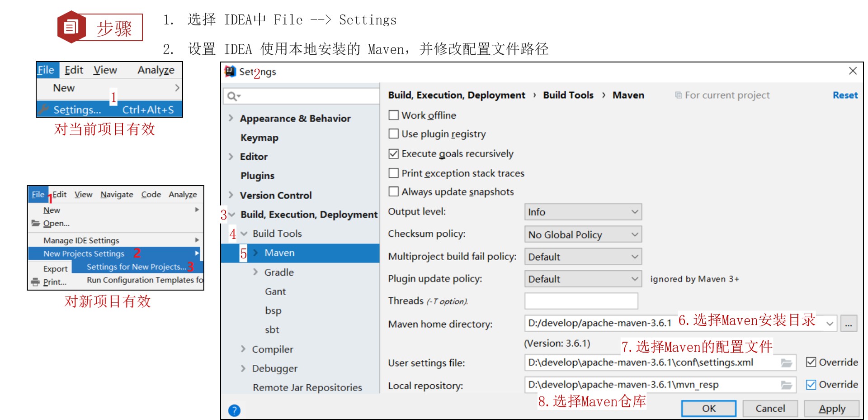Open Multiproject build fail policy dropdown

coord(583,257)
